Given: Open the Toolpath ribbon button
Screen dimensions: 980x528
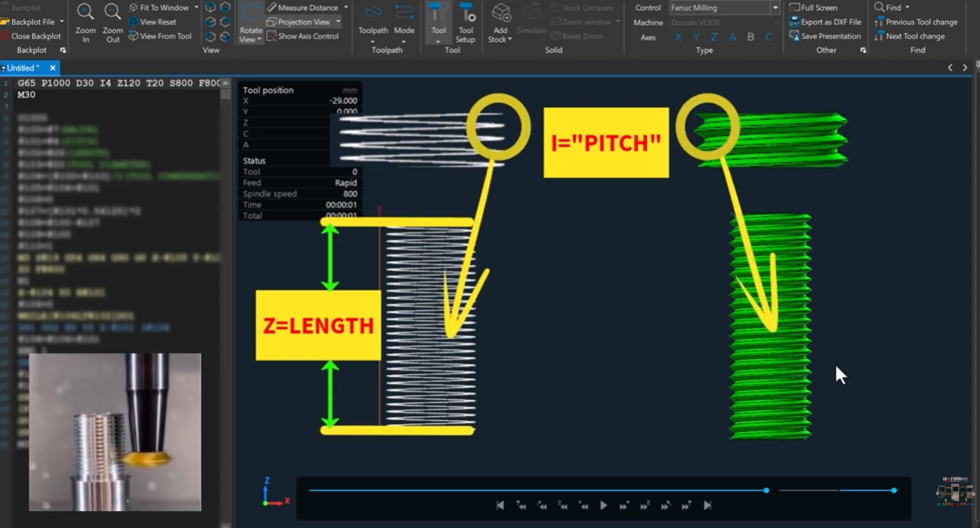Looking at the screenshot, I should tap(373, 22).
